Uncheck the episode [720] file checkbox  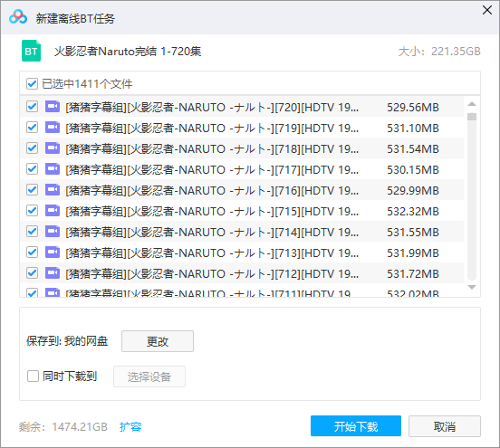(x=33, y=107)
